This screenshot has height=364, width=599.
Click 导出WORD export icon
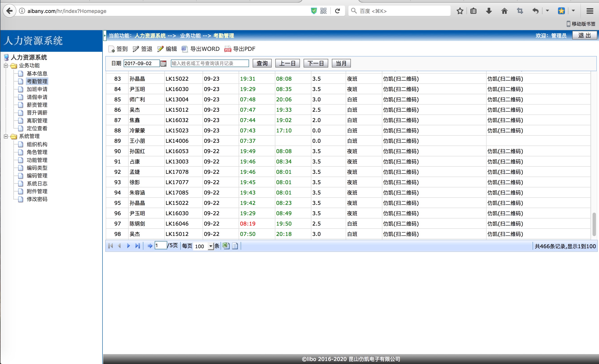tap(185, 49)
